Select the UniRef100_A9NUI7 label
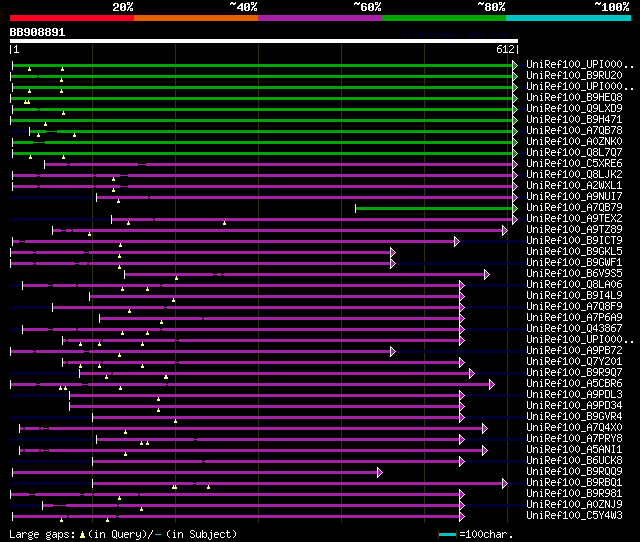The width and height of the screenshot is (640, 542). (574, 197)
